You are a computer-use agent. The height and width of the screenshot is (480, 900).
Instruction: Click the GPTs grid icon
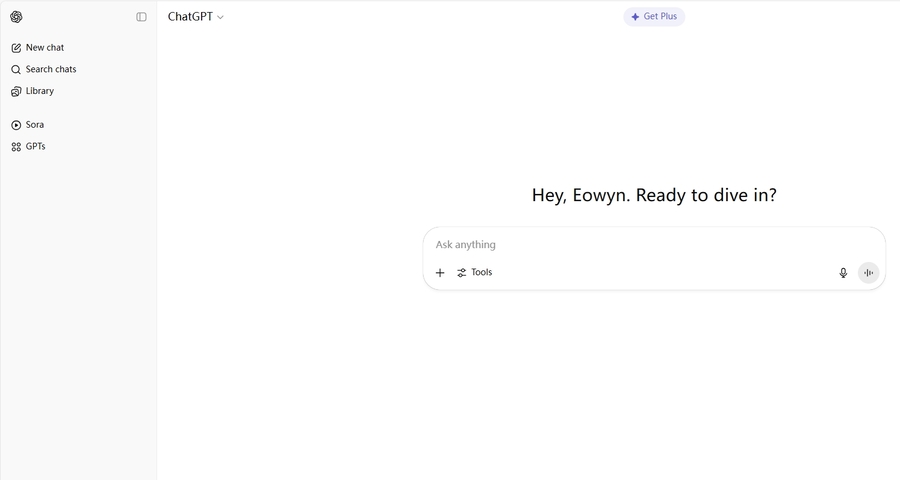16,147
